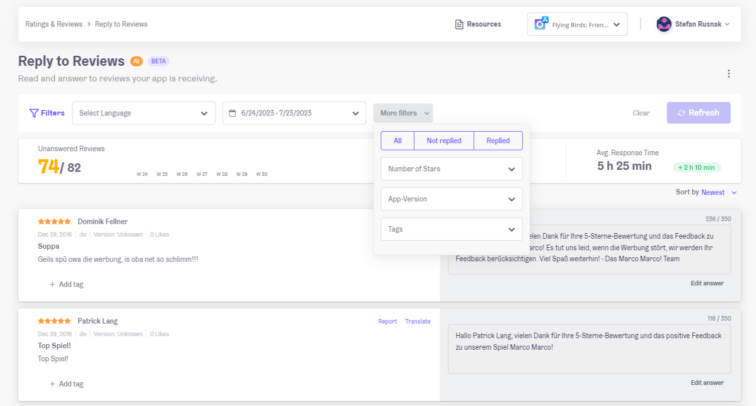The width and height of the screenshot is (756, 406).
Task: Click the BETA badge
Action: 158,61
